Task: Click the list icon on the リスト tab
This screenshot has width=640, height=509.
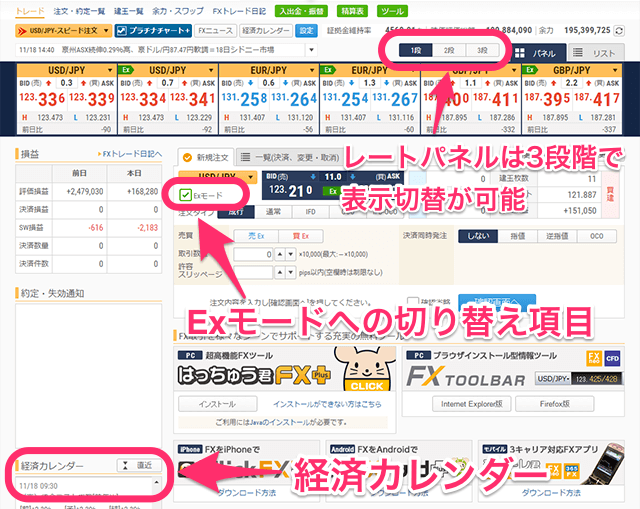Action: tap(578, 53)
